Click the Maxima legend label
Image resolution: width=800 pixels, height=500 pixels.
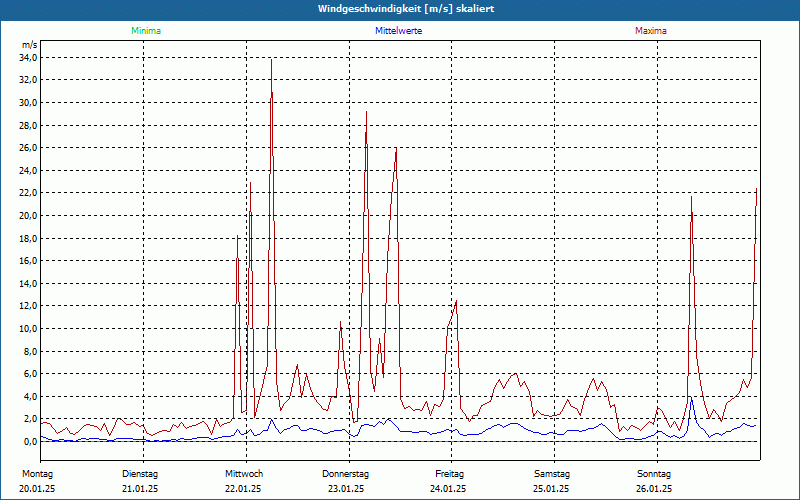pos(651,31)
